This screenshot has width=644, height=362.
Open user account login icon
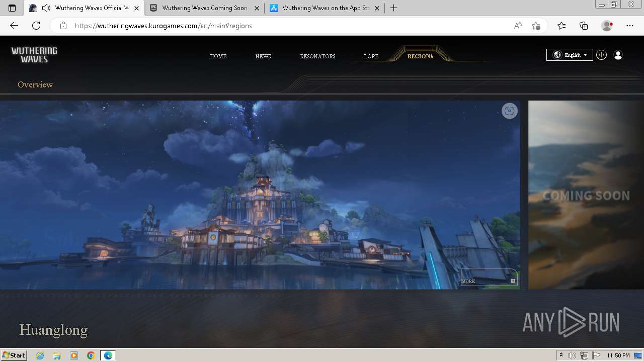pyautogui.click(x=618, y=55)
